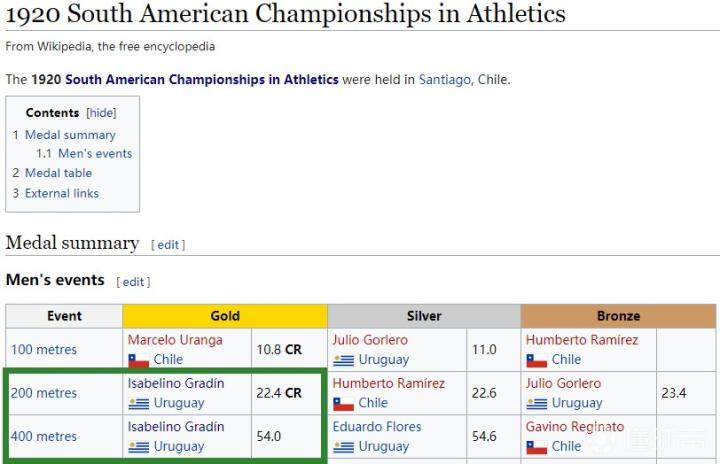Click the Chile flag icon under Humberto Ramírez silver
The height and width of the screenshot is (464, 720).
(x=343, y=403)
